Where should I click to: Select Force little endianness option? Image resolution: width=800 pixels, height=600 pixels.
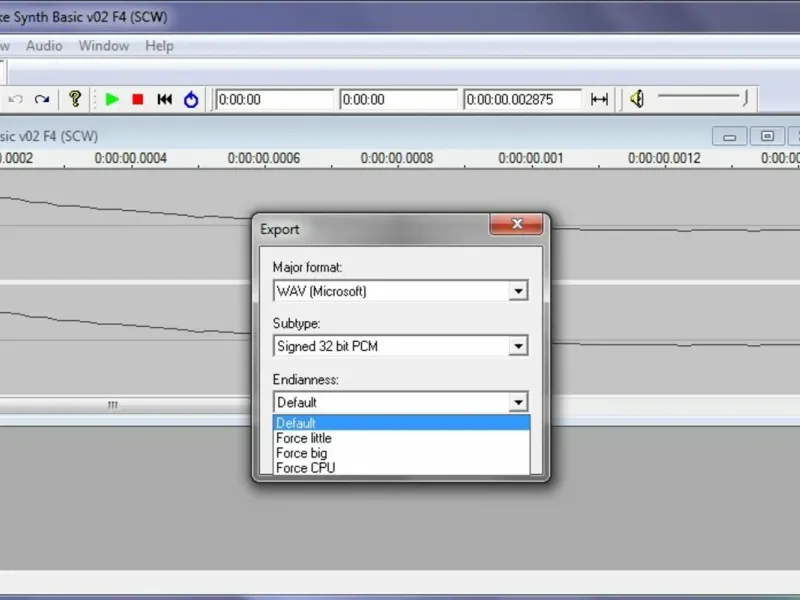[402, 438]
